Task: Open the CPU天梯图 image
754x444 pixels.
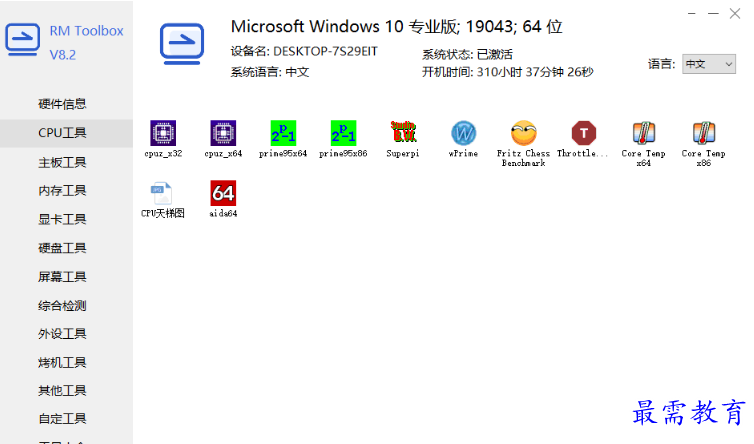Action: click(163, 199)
